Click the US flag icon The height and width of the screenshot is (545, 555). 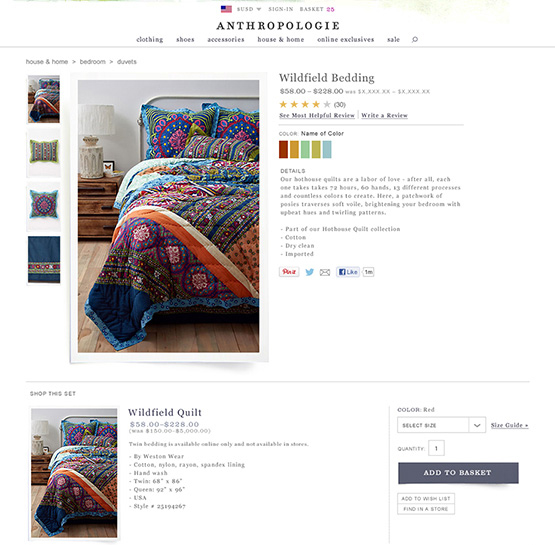[x=226, y=9]
